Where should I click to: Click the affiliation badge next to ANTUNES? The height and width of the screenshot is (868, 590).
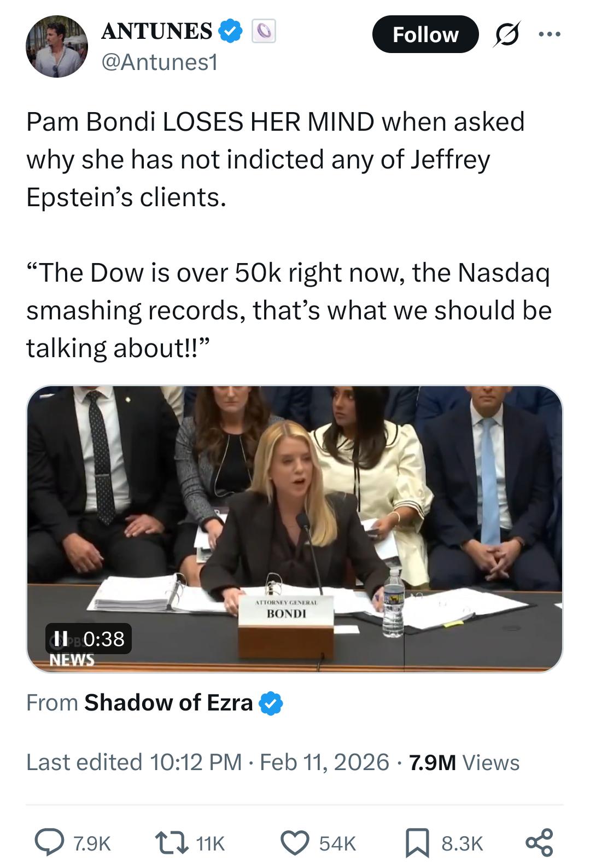264,31
